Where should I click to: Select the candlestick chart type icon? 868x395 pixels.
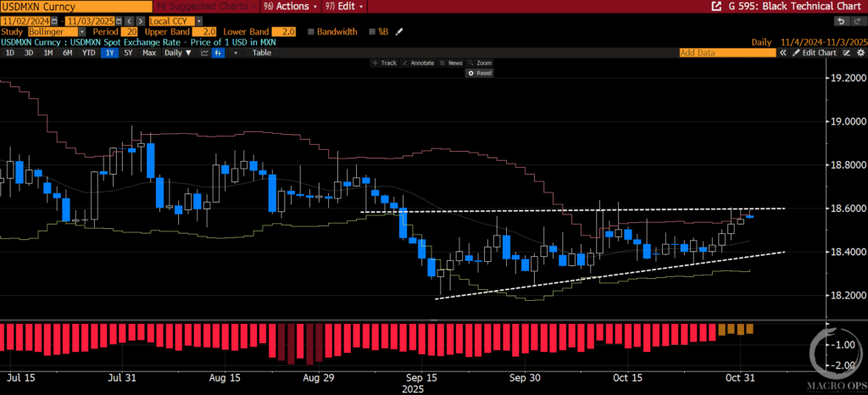[x=218, y=53]
